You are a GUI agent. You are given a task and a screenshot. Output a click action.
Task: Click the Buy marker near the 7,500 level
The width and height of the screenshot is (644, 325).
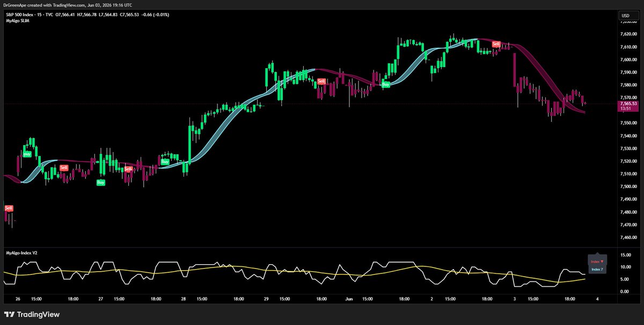click(101, 183)
